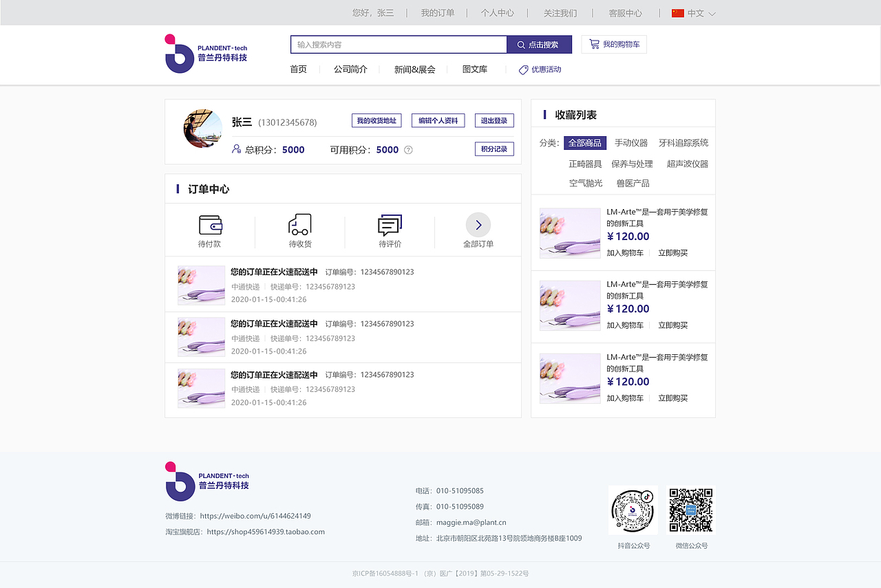The width and height of the screenshot is (881, 588).
Task: Open the question mark help icon near 可用积分
Action: coord(407,149)
